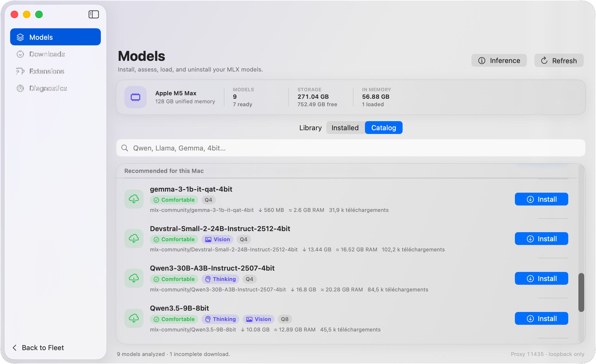Screen dimensions: 596x364
Task: Click the Library label by the tabs
Action: click(311, 128)
